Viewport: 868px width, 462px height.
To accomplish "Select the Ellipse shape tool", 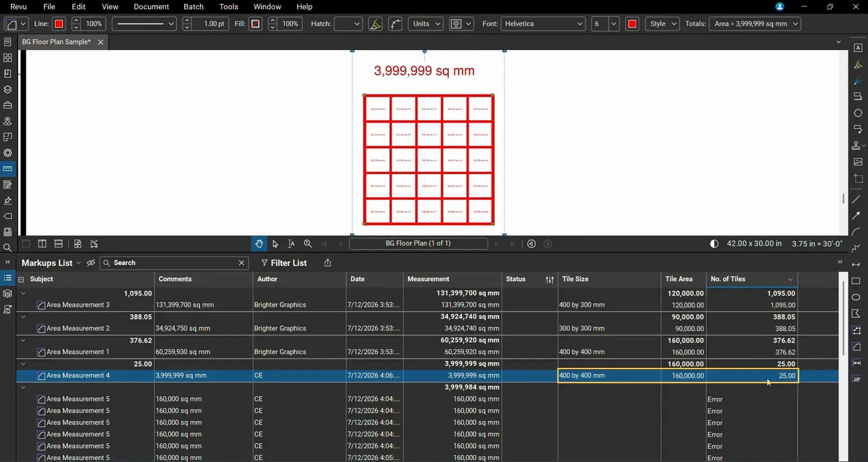I will pos(856,297).
